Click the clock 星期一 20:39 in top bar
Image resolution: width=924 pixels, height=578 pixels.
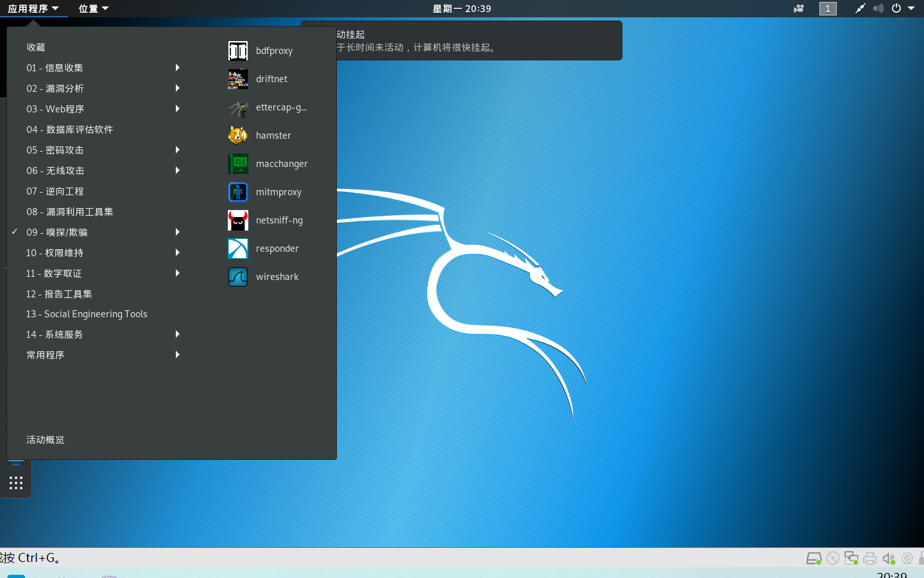pyautogui.click(x=462, y=8)
